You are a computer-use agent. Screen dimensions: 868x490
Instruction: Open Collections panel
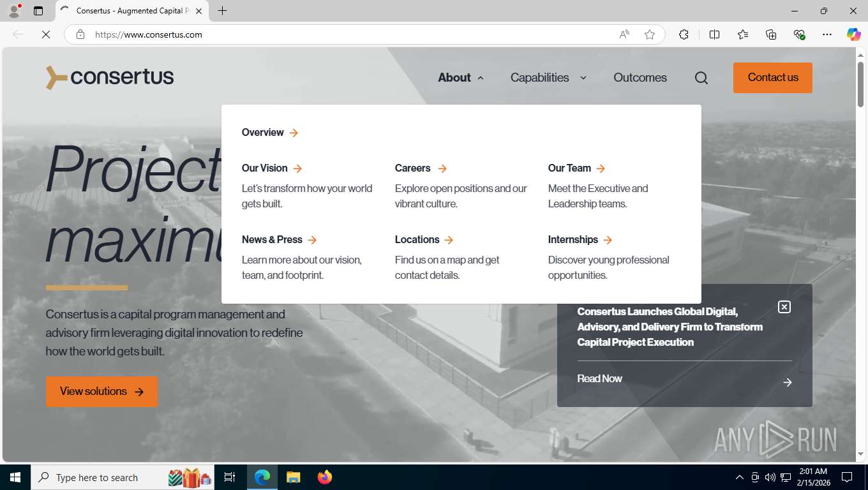(771, 34)
